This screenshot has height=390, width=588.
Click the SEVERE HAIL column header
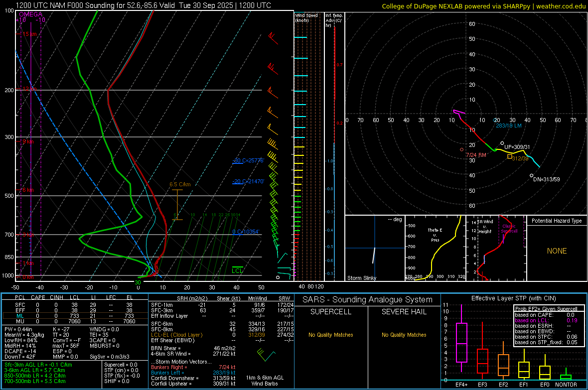pyautogui.click(x=404, y=312)
